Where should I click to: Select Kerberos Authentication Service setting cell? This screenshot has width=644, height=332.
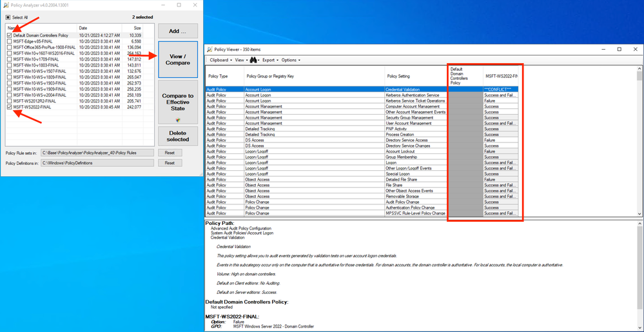tap(416, 95)
